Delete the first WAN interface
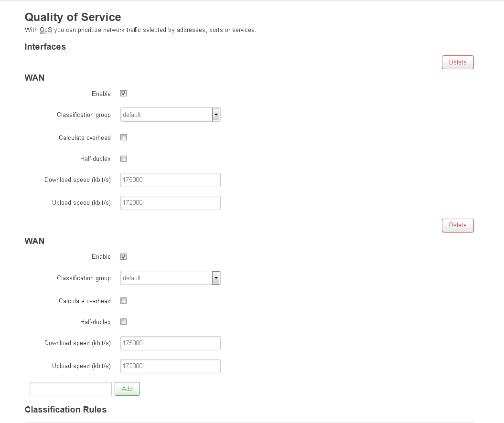Viewport: 504px width, 423px height. coord(458,63)
